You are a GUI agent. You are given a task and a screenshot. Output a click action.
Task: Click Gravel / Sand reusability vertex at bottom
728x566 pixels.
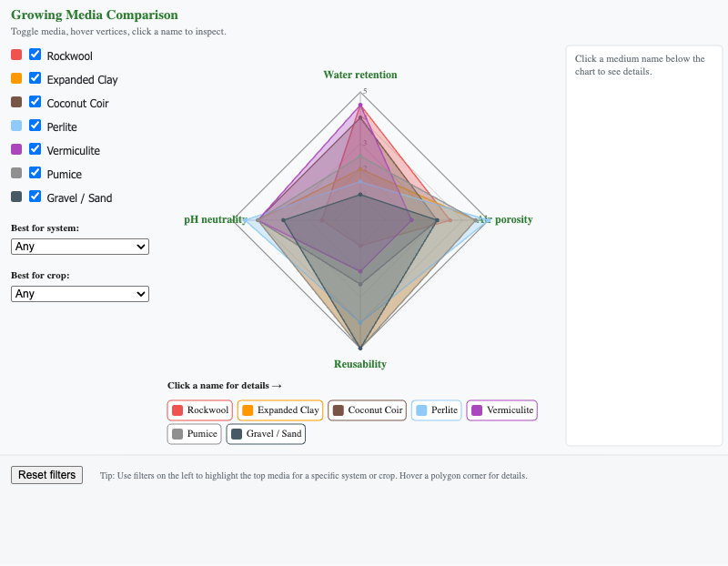360,348
